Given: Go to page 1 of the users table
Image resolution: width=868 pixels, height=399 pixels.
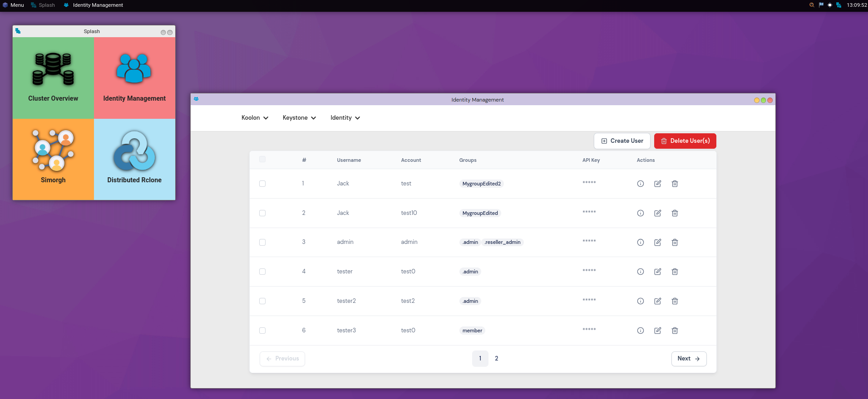Looking at the screenshot, I should tap(480, 359).
